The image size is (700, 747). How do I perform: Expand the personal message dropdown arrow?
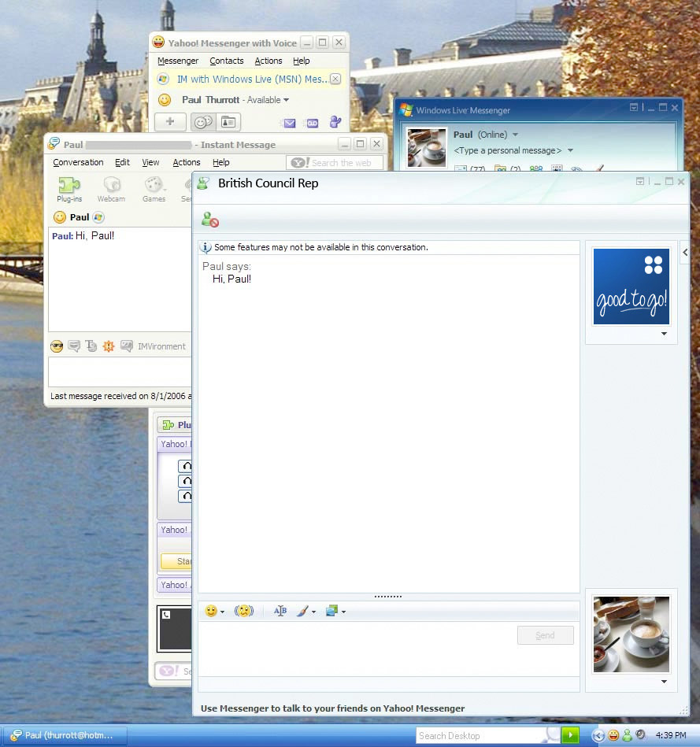click(x=570, y=150)
